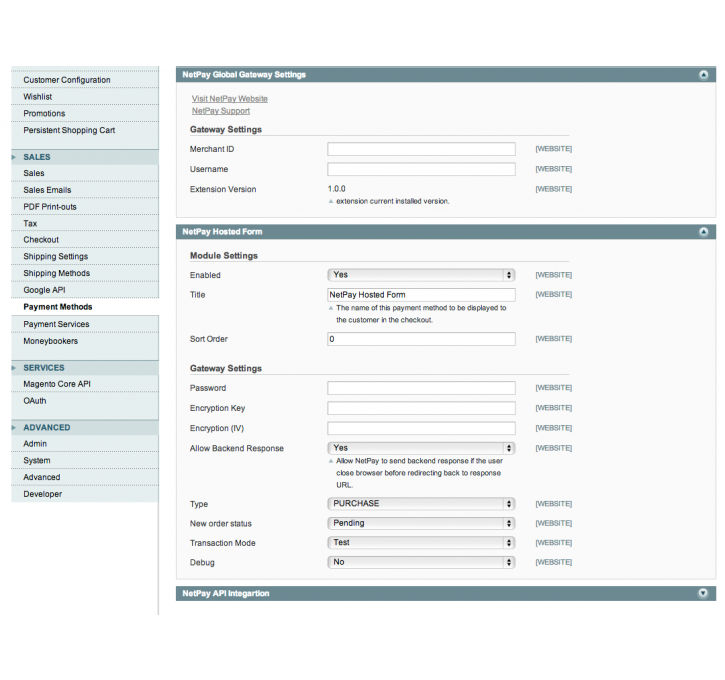Focus the Password field
Viewport: 725px width, 680px height.
click(x=421, y=388)
